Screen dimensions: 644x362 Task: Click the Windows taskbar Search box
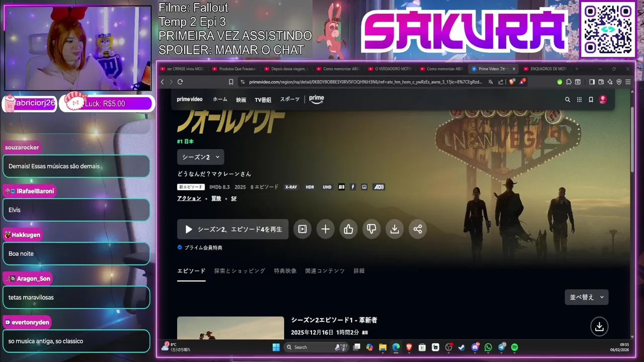[x=317, y=347]
